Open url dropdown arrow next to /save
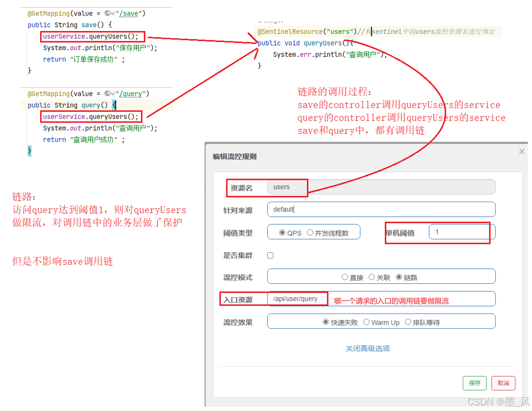Viewport: 532px width, 411px height. [113, 13]
